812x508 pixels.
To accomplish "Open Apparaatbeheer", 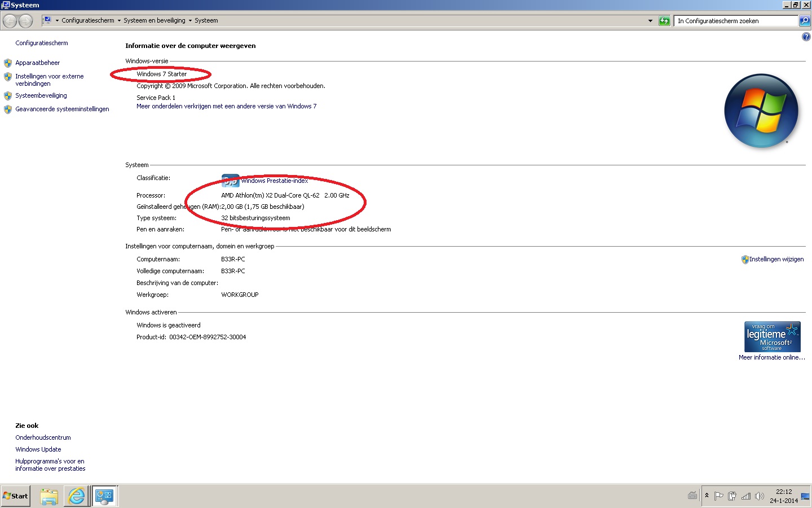I will (x=37, y=63).
